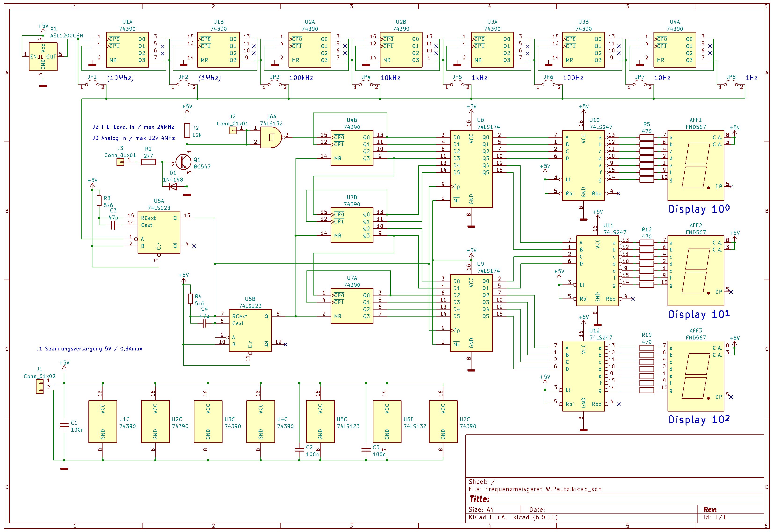The width and height of the screenshot is (774, 532).
Task: Click the R1 2k7 resistor symbol
Action: tap(148, 162)
